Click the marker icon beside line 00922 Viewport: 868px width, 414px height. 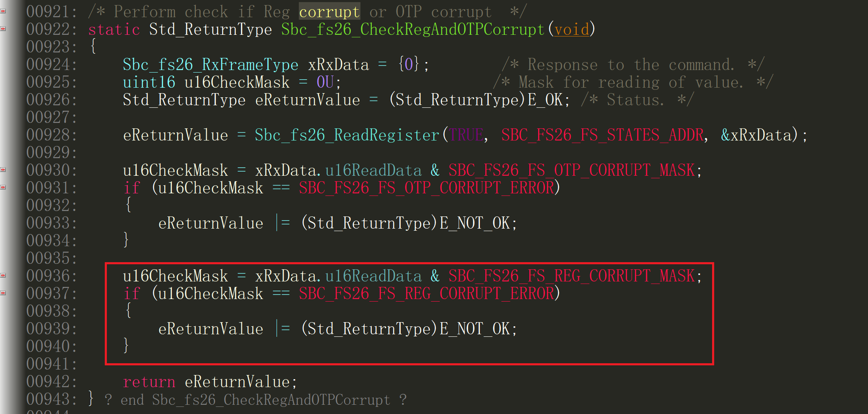point(4,29)
